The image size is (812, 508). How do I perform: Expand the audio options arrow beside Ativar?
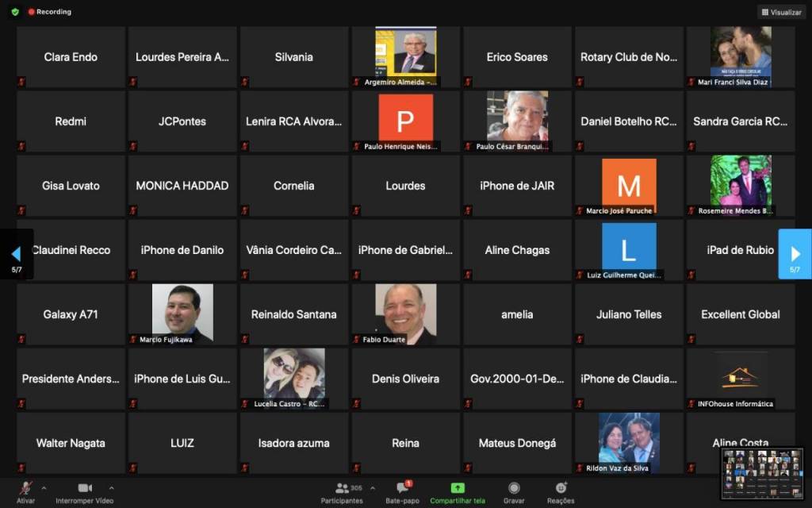point(44,487)
